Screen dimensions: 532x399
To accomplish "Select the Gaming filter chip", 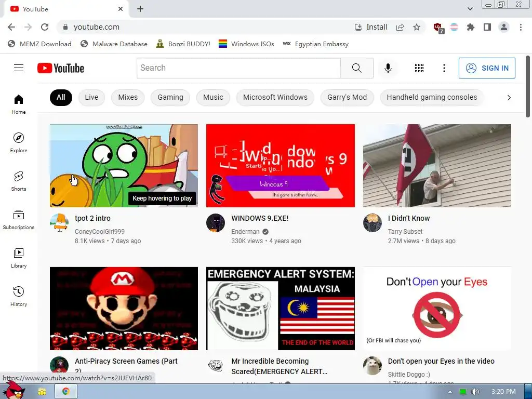I will pos(170,98).
